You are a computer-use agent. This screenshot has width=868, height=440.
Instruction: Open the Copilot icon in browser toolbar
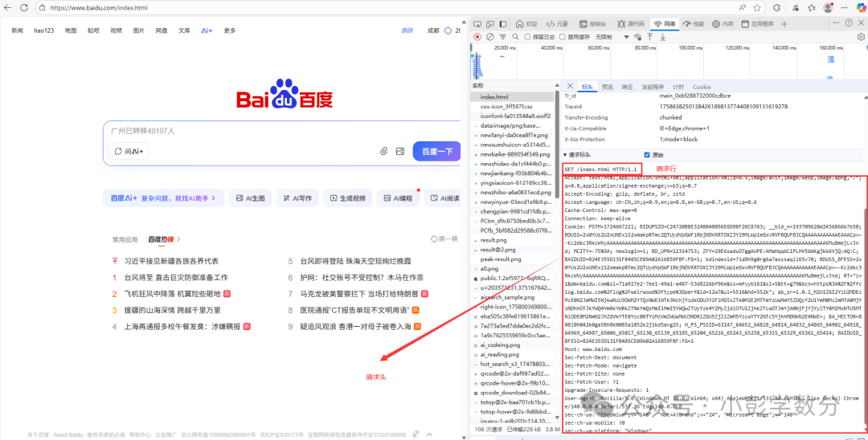click(861, 8)
